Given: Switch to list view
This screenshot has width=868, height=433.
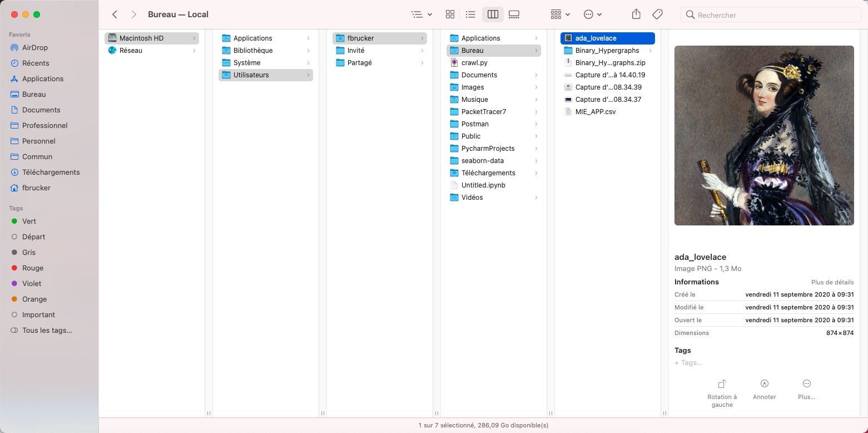Looking at the screenshot, I should pos(470,14).
